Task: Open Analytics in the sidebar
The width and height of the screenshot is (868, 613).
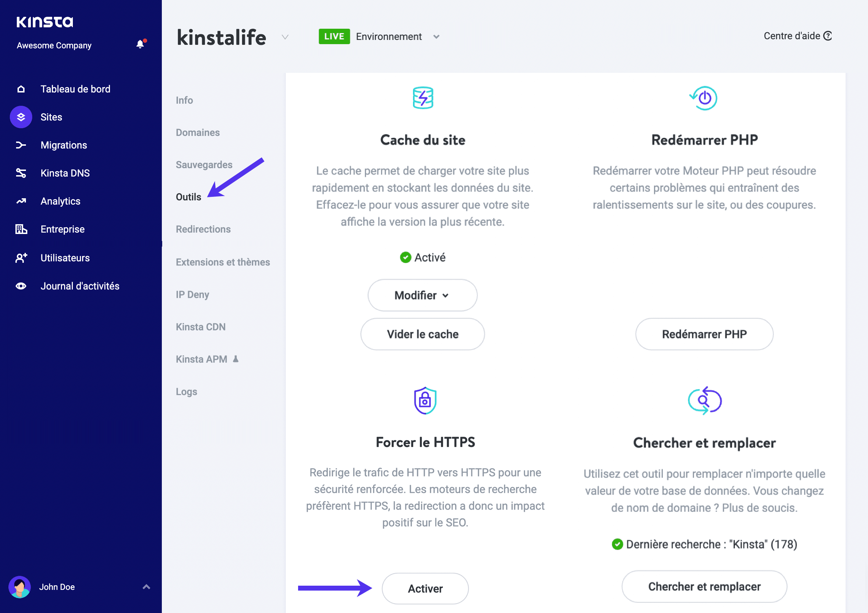Action: click(x=61, y=201)
